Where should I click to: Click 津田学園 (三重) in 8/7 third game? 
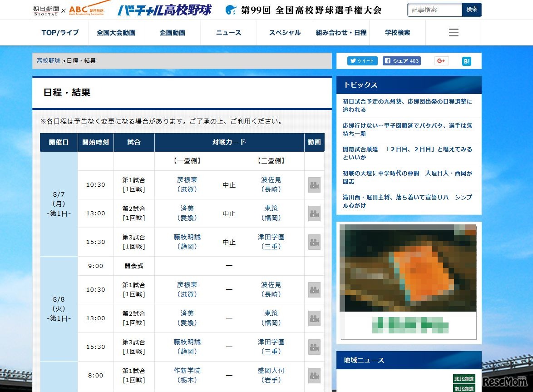click(271, 242)
